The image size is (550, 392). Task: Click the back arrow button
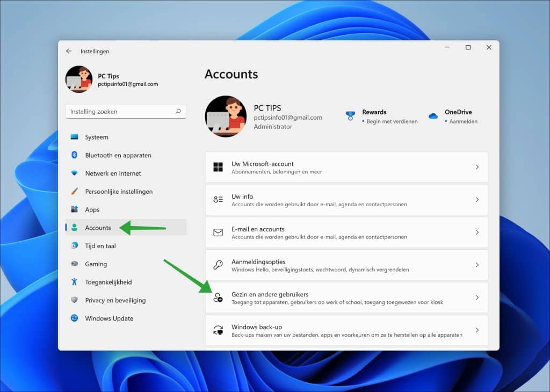tap(68, 50)
